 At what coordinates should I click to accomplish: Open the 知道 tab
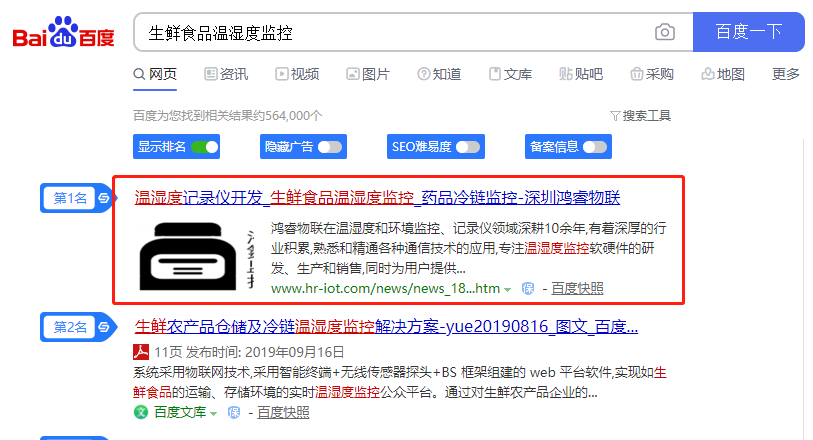pyautogui.click(x=439, y=74)
